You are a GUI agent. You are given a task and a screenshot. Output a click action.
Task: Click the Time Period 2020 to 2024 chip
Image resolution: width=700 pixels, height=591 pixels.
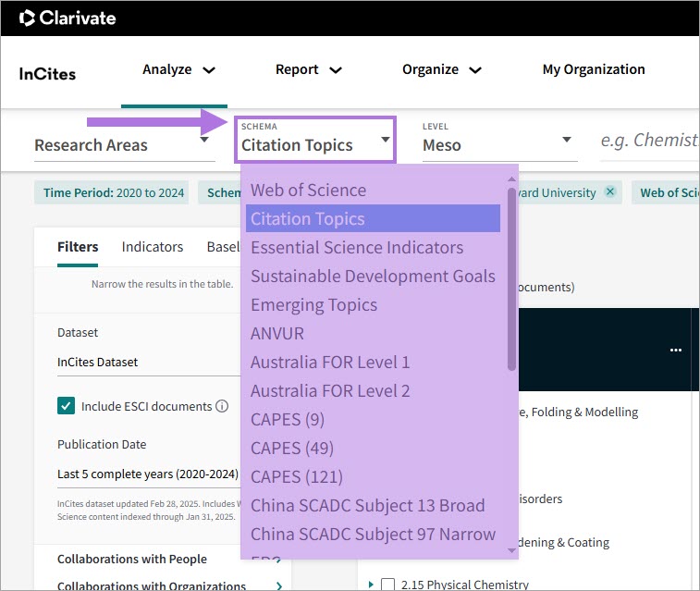coord(112,192)
